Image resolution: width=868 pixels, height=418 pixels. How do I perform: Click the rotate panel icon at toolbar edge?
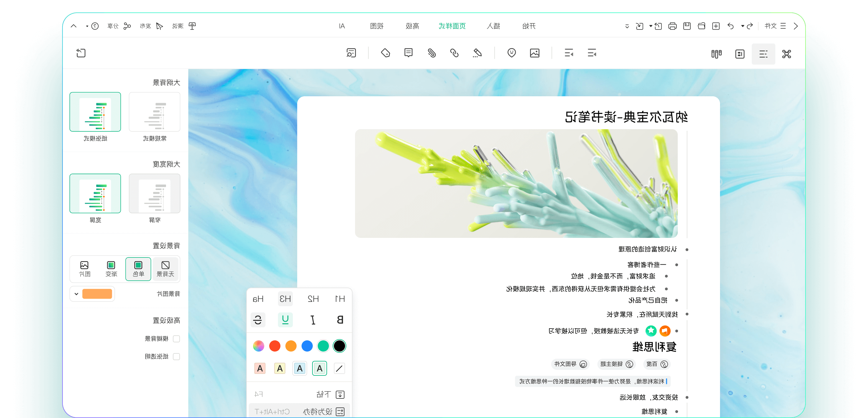click(81, 53)
